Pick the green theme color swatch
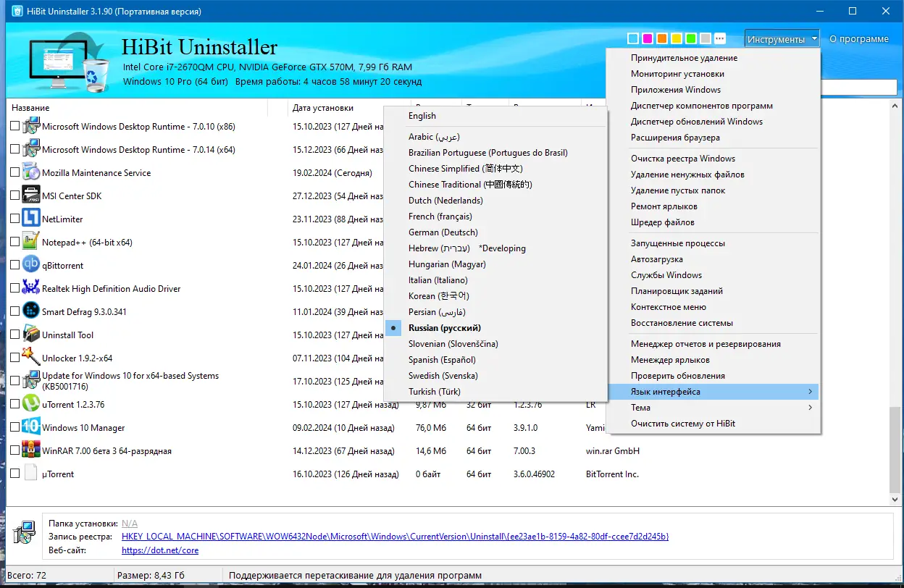The image size is (904, 588). click(691, 38)
